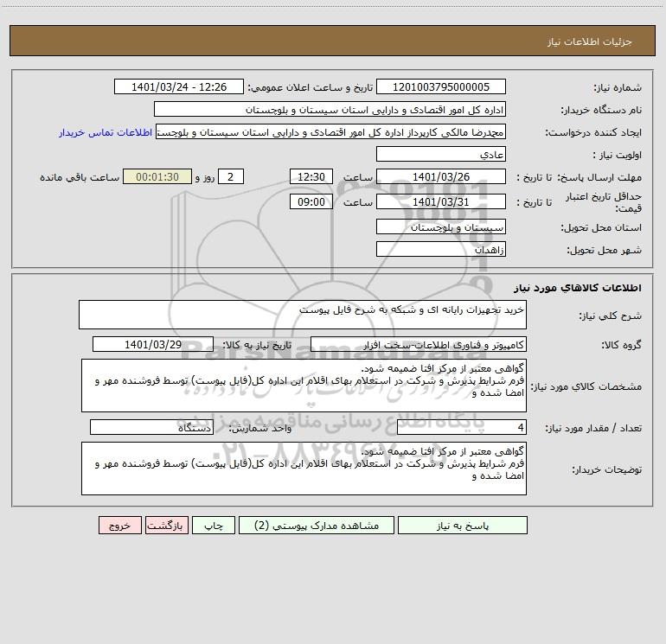
Task: Click the اولویت نیاز label
Action: tap(617, 155)
